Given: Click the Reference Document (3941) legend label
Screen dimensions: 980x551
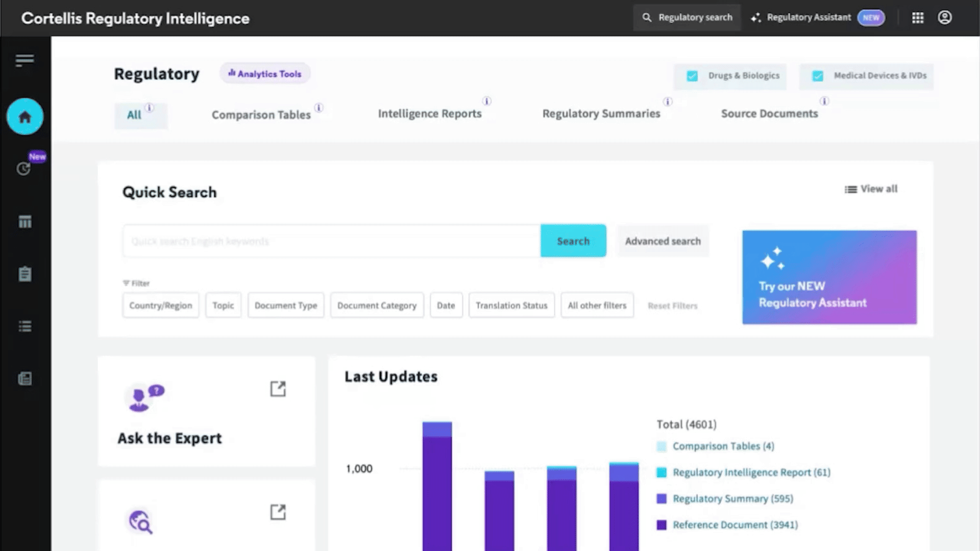Looking at the screenshot, I should [x=735, y=524].
